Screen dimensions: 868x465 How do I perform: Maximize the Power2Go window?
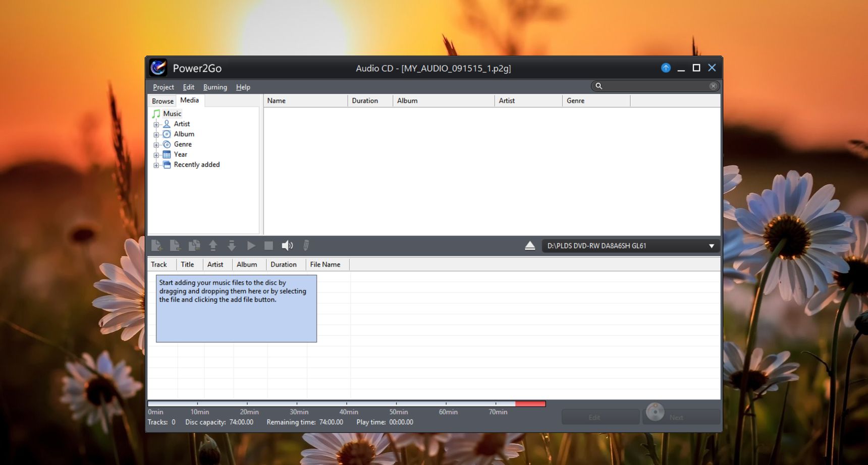click(696, 68)
